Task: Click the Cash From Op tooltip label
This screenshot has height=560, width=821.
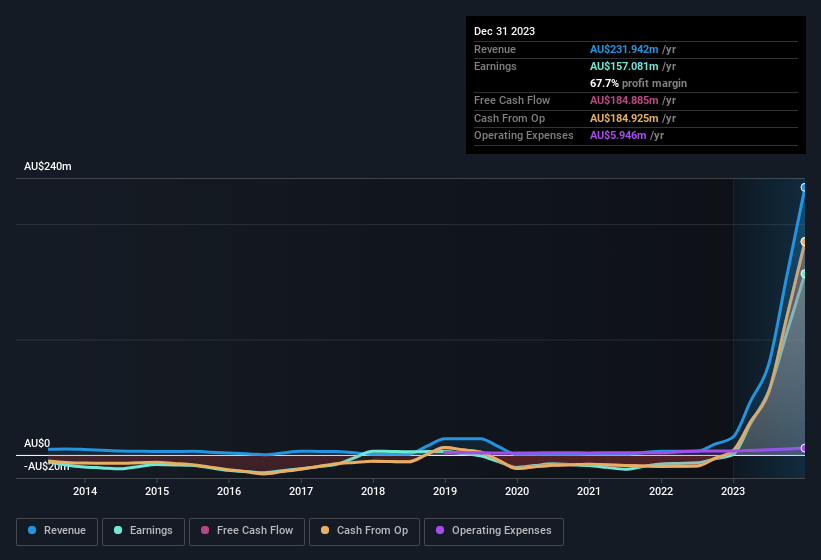Action: 509,118
